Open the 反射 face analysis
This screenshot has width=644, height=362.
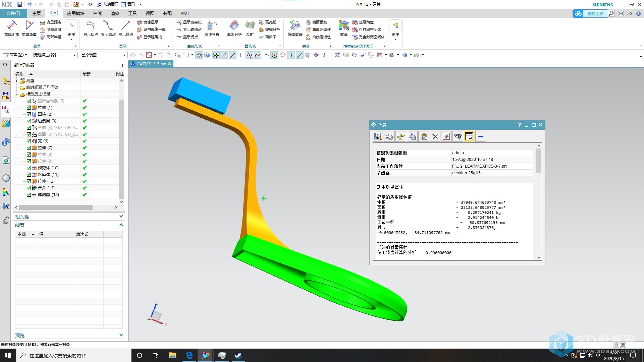pos(250,28)
